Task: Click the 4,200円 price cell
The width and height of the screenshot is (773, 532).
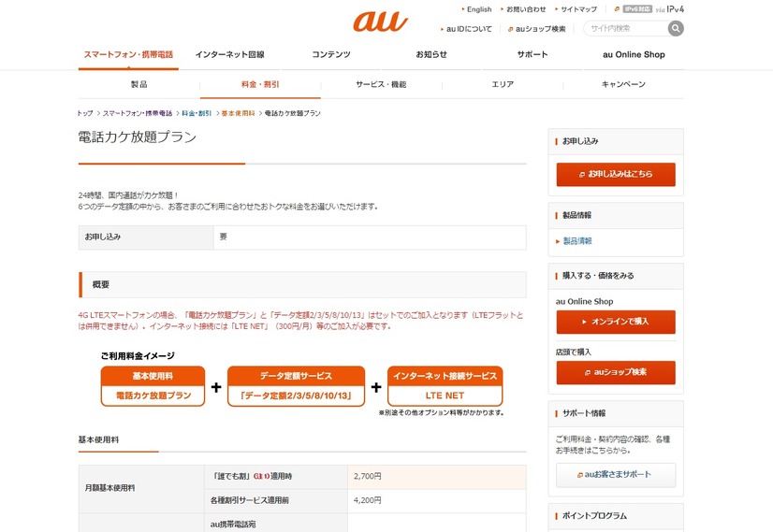Action: pos(437,500)
